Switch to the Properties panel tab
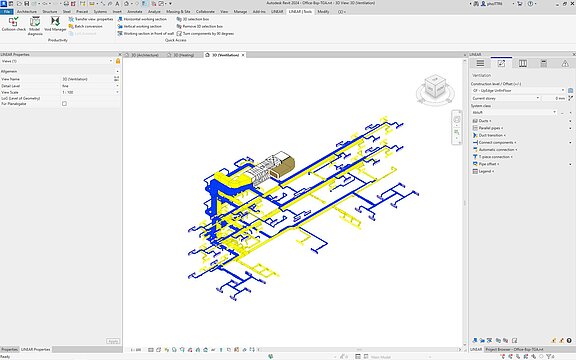This screenshot has width=576, height=360. pyautogui.click(x=9, y=349)
